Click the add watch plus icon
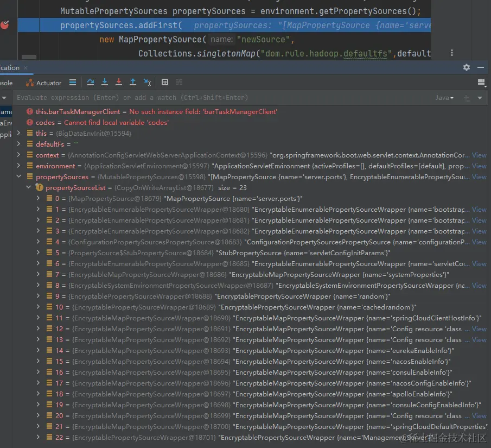This screenshot has height=448, width=491. pyautogui.click(x=466, y=98)
